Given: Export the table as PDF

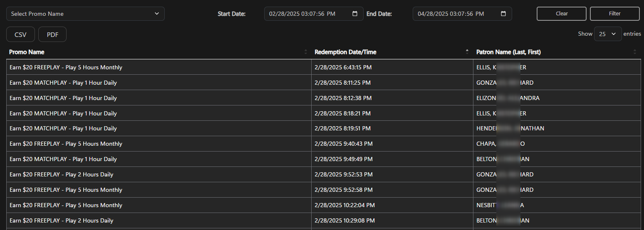Looking at the screenshot, I should click(52, 34).
